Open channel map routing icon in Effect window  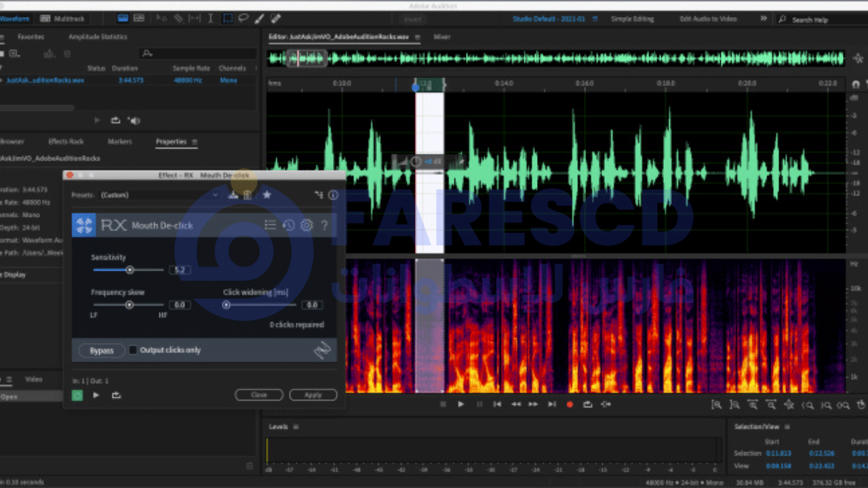tap(319, 195)
